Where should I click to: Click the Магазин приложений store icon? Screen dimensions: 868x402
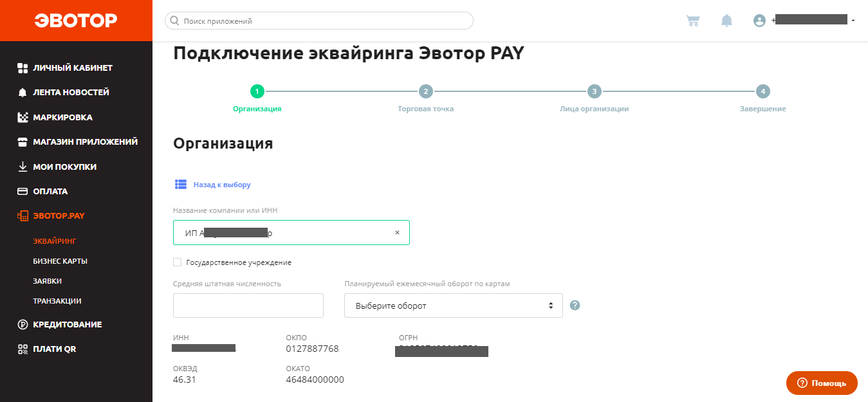(23, 142)
